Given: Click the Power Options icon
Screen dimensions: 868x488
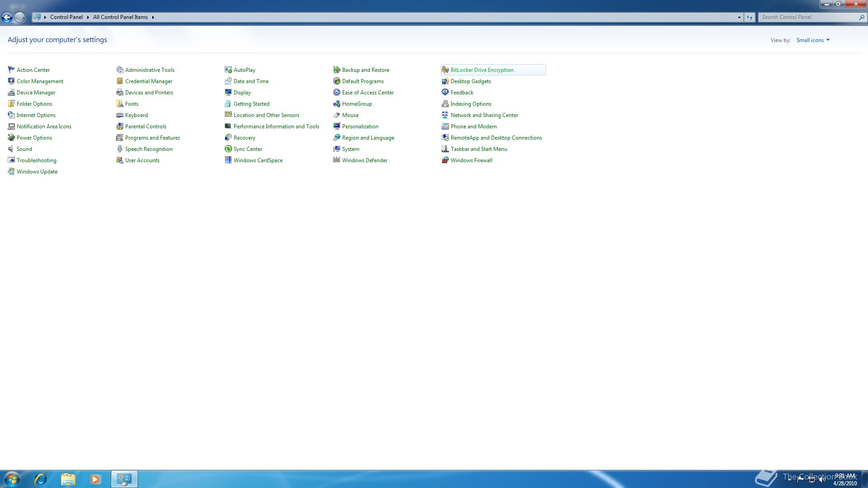Looking at the screenshot, I should (x=11, y=137).
